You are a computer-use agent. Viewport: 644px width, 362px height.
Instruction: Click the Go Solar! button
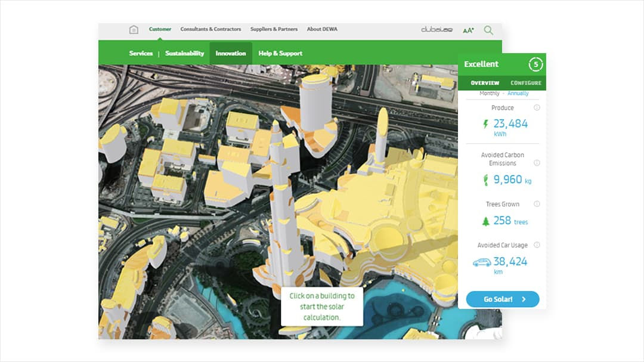(x=502, y=299)
